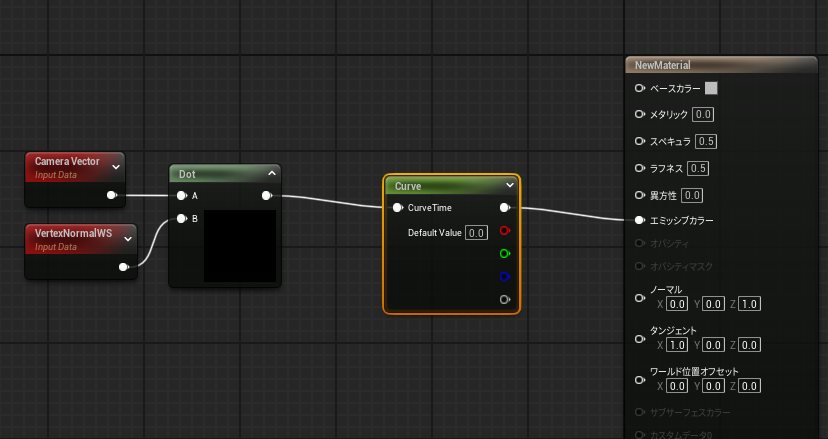Collapse the Dot node preview
Image resolution: width=828 pixels, height=439 pixels.
click(272, 173)
